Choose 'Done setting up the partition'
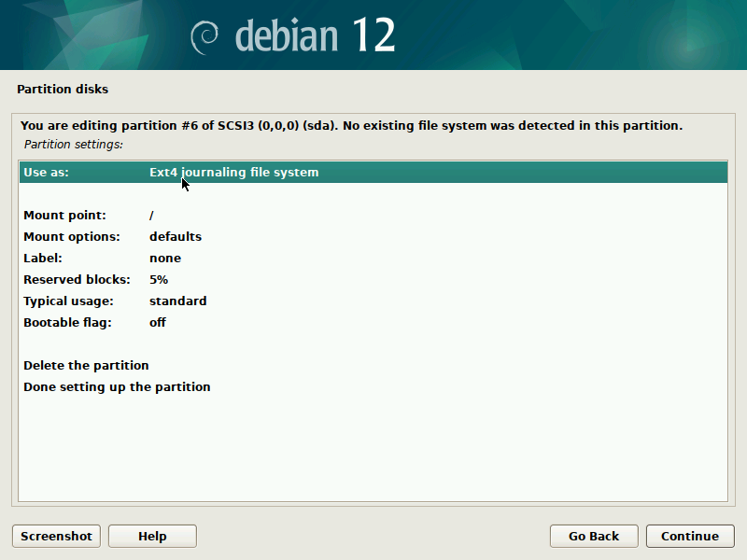 [373, 386]
